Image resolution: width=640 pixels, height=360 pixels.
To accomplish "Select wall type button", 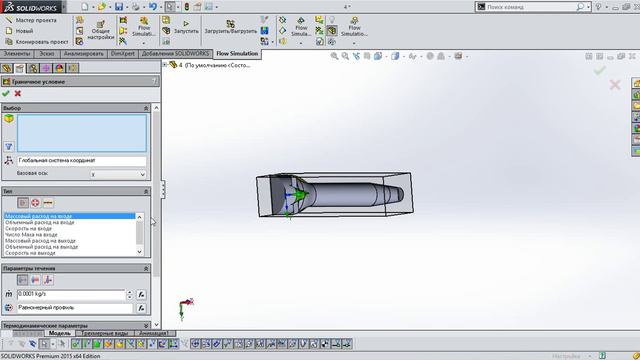I will [x=48, y=203].
